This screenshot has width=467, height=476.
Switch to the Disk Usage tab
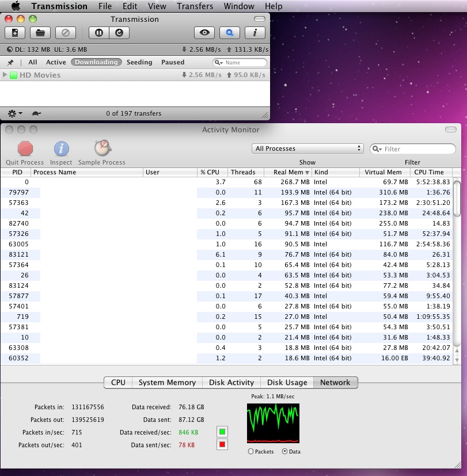tap(287, 383)
